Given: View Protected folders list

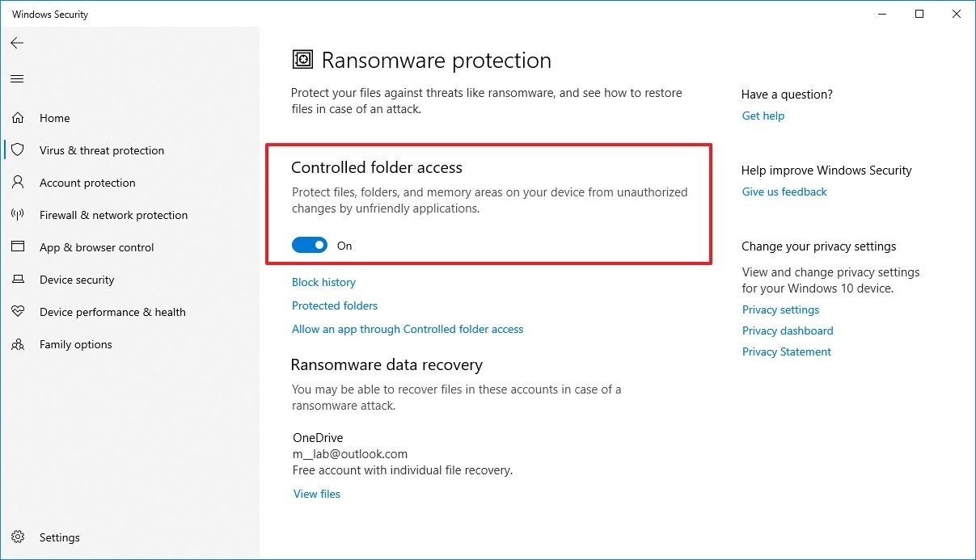Looking at the screenshot, I should tap(335, 305).
